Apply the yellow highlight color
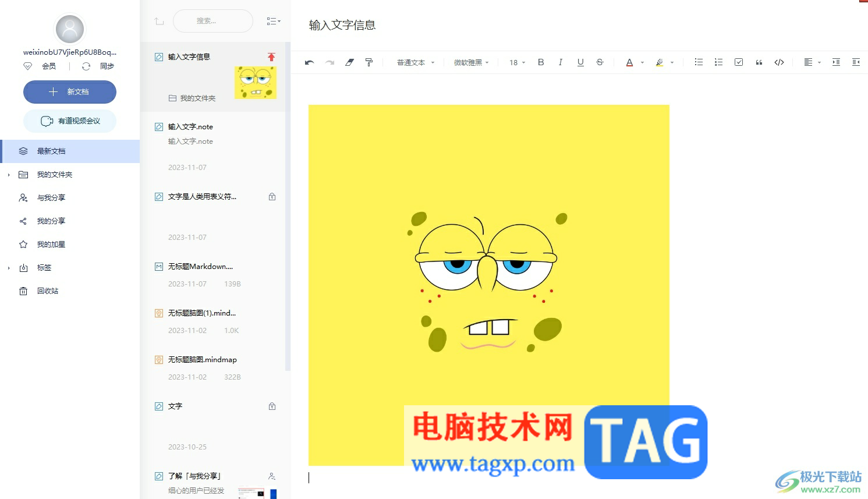868x499 pixels. tap(660, 62)
